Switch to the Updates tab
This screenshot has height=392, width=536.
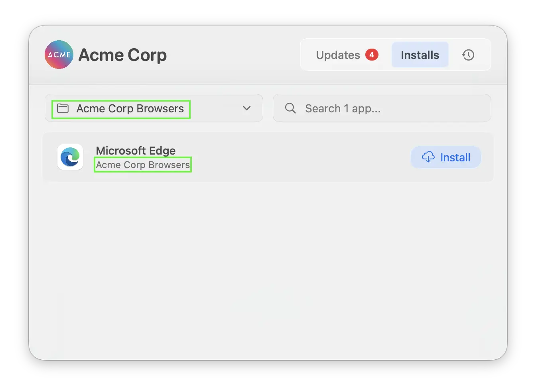[347, 55]
